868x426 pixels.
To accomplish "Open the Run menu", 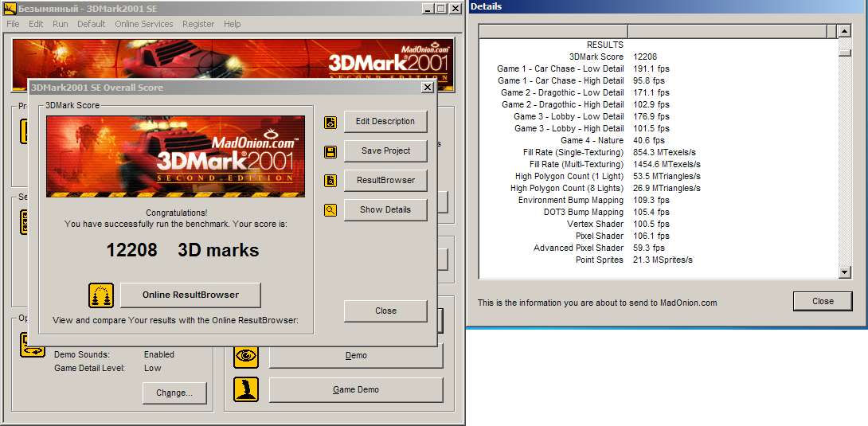I will click(x=61, y=24).
